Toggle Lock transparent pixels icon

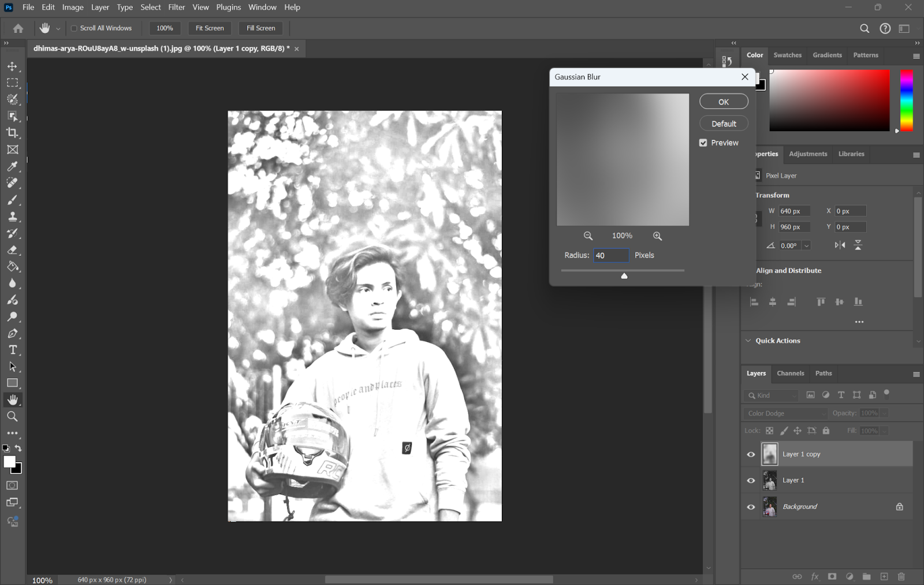769,431
